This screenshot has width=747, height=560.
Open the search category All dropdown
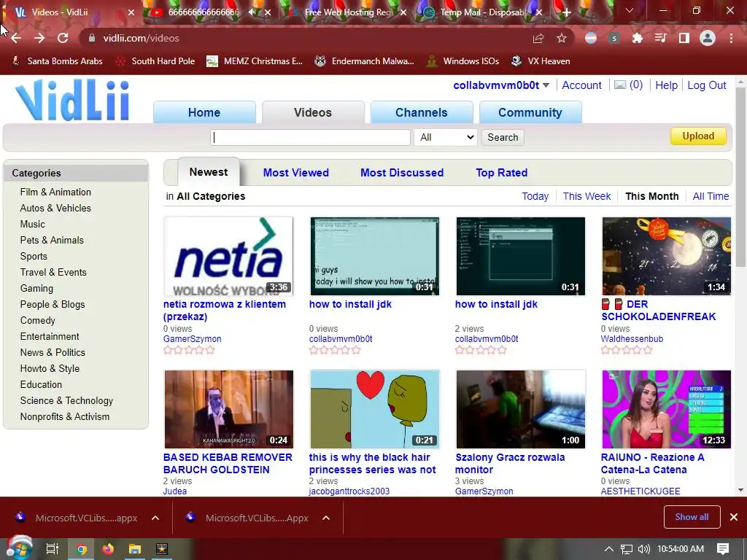click(446, 137)
